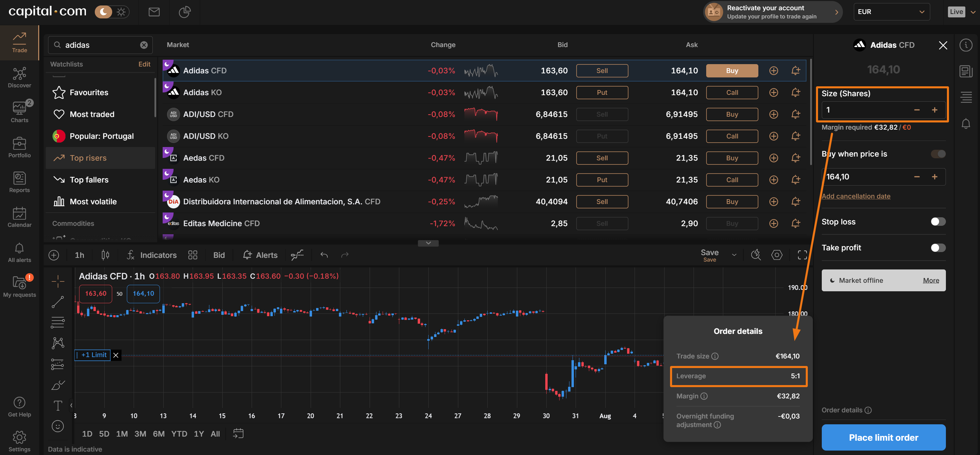Enable the Take profit switch
The image size is (980, 455).
click(938, 248)
